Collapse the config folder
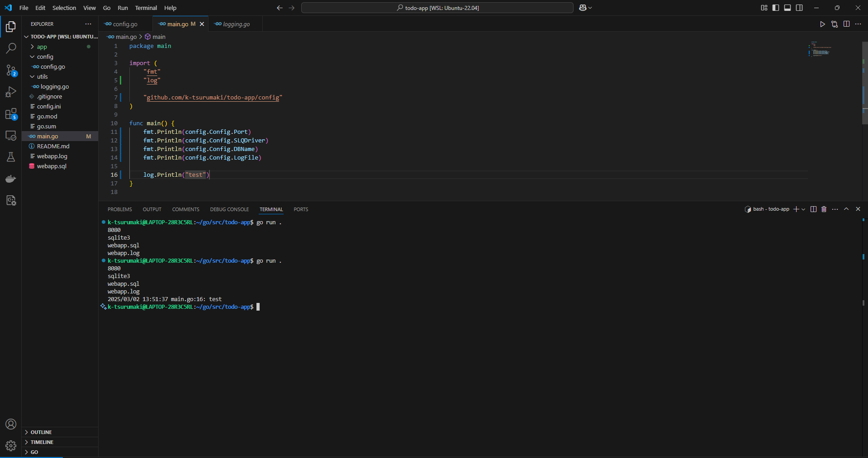 tap(33, 57)
